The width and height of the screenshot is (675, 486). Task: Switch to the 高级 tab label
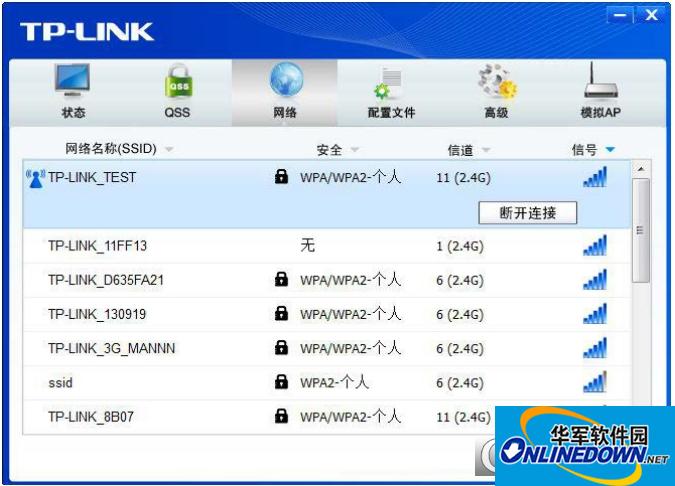tap(496, 113)
